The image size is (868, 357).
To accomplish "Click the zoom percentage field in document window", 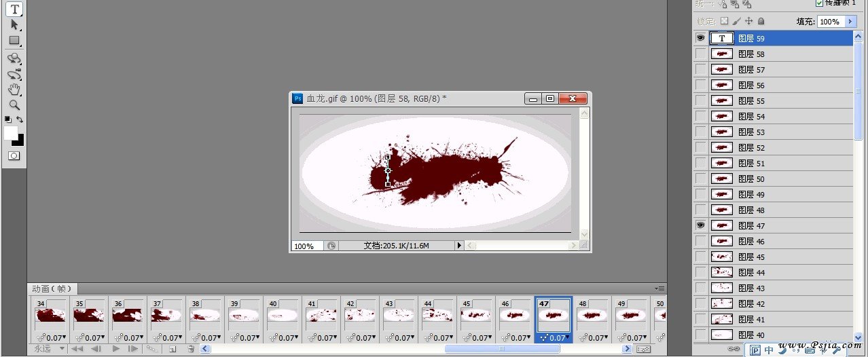I will (x=307, y=246).
